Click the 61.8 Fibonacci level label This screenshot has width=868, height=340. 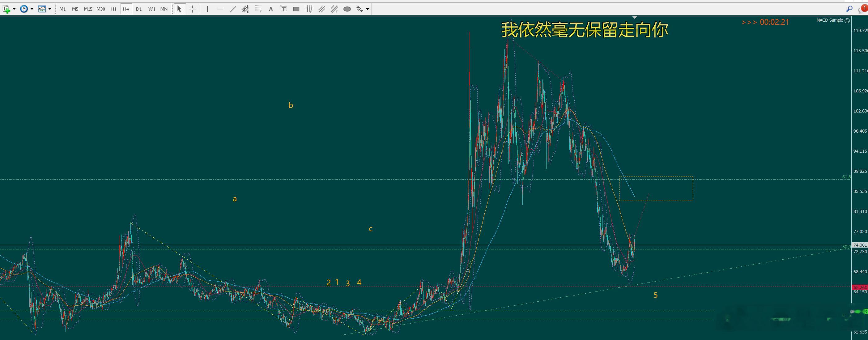pos(846,177)
